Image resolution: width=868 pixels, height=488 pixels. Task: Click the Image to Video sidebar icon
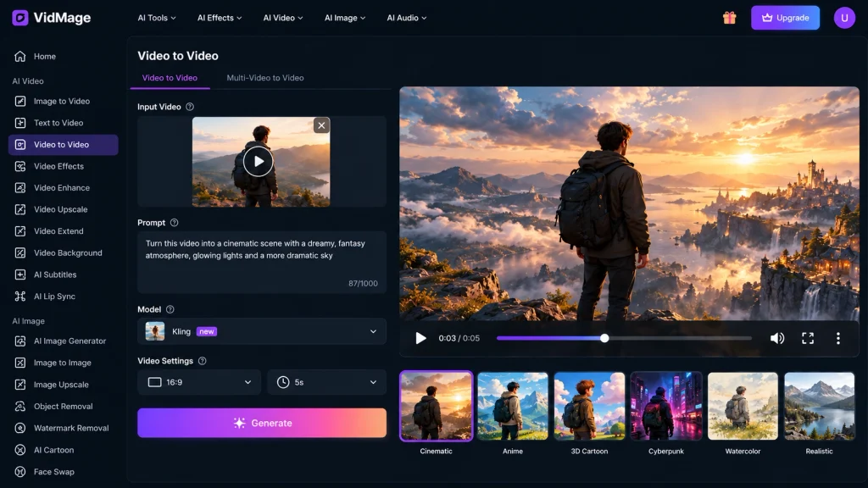tap(20, 102)
